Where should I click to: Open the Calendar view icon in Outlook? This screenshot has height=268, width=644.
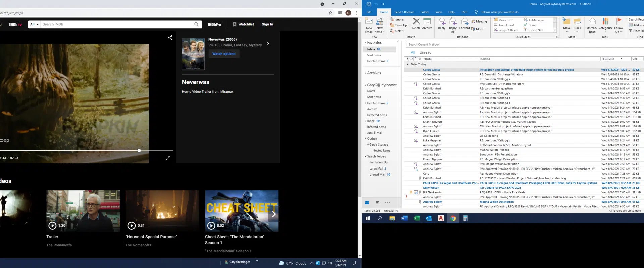coord(377,203)
